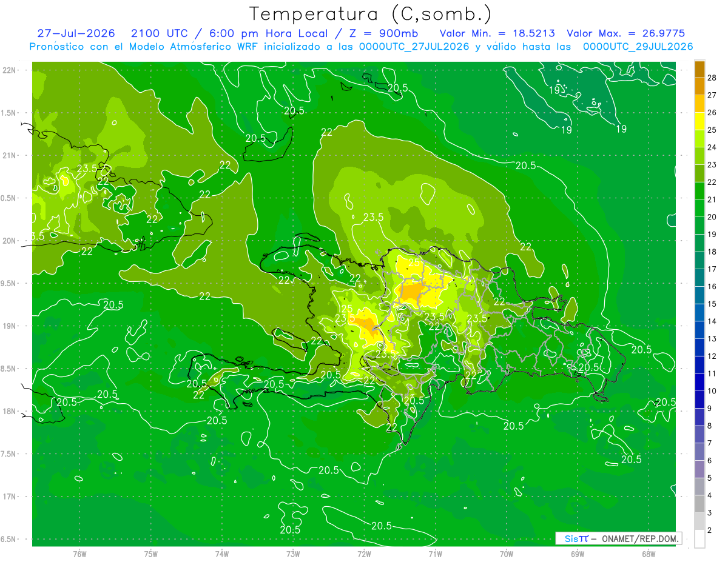Viewport: 728px width, 562px height.
Task: Click the "73W" longitude axis label
Action: coord(293,554)
